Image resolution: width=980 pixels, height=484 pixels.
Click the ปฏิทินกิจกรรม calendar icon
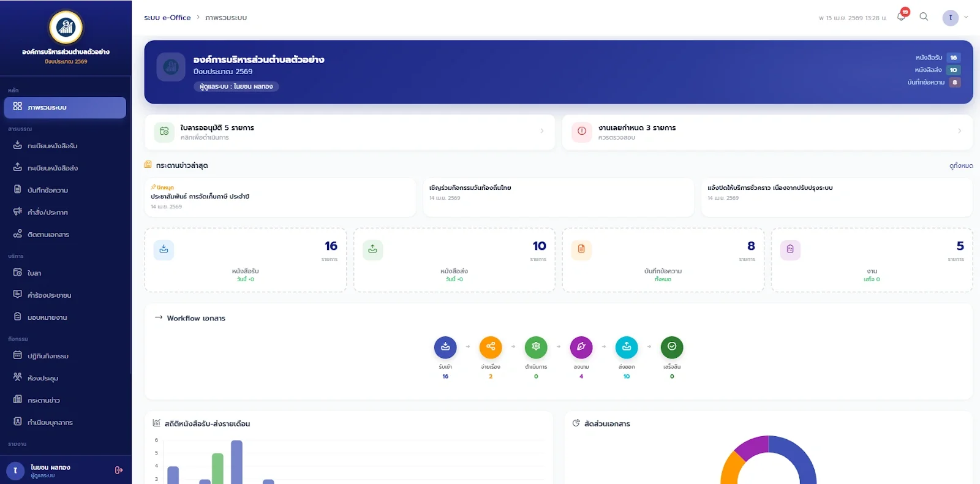point(18,355)
